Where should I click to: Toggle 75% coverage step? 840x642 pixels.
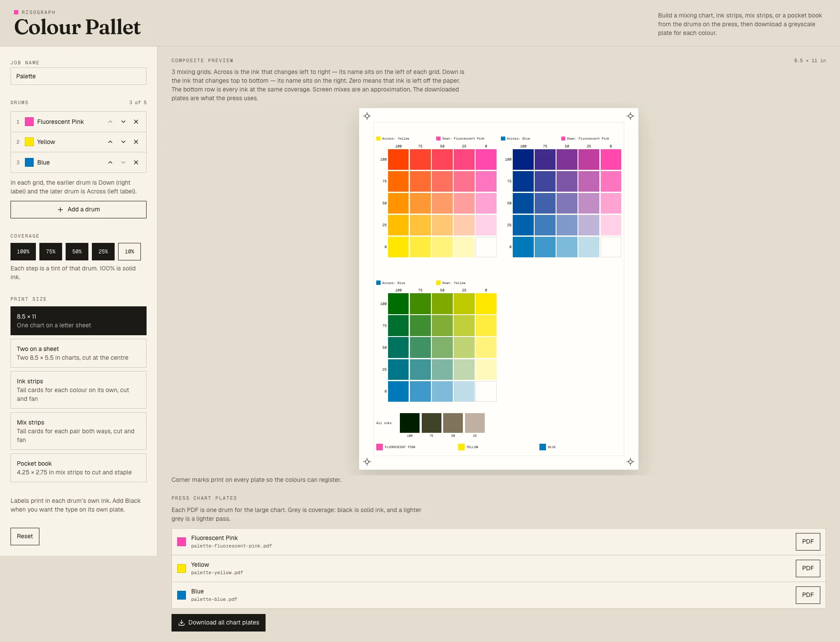click(51, 252)
